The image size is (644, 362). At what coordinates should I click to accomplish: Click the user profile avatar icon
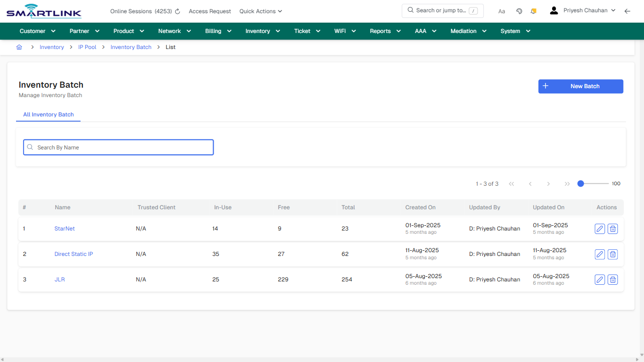coord(553,10)
